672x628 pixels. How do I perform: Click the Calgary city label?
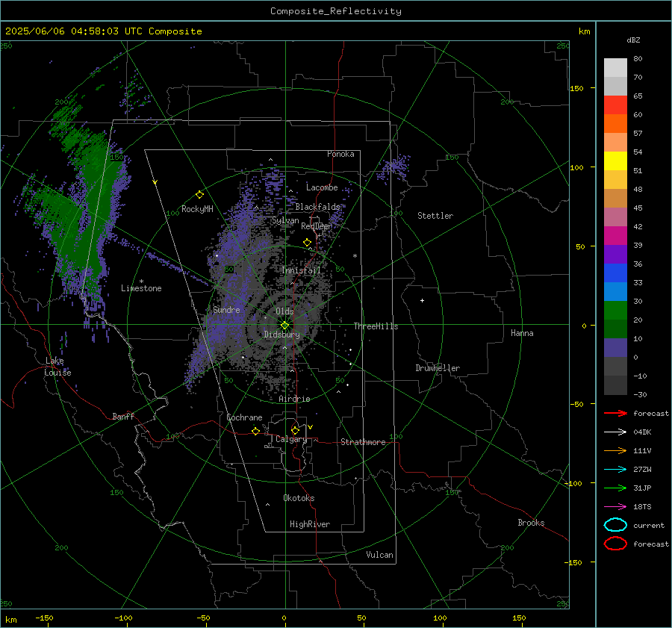291,439
